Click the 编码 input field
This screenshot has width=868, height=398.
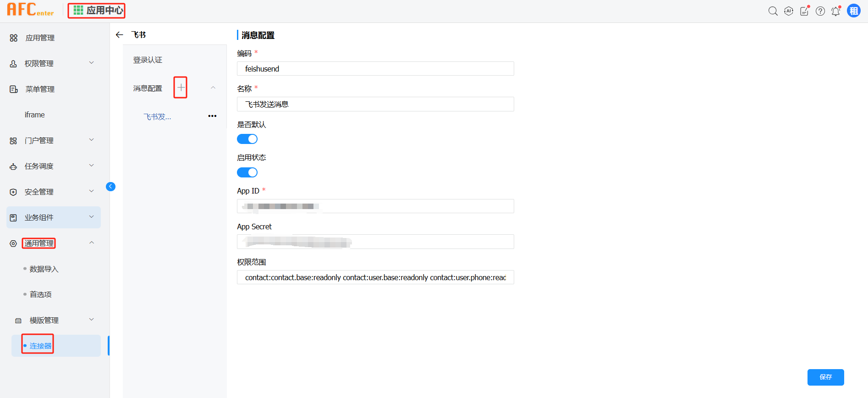pyautogui.click(x=375, y=69)
